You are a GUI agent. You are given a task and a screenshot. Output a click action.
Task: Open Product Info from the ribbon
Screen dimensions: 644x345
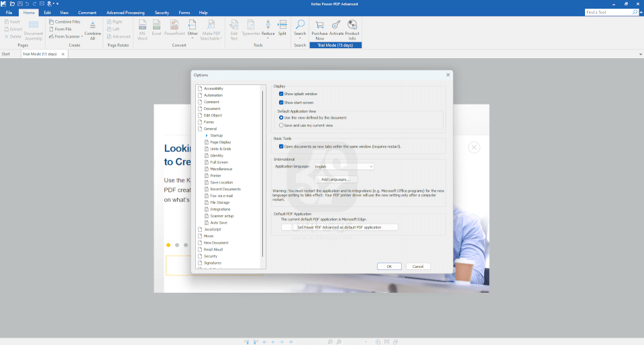click(352, 25)
